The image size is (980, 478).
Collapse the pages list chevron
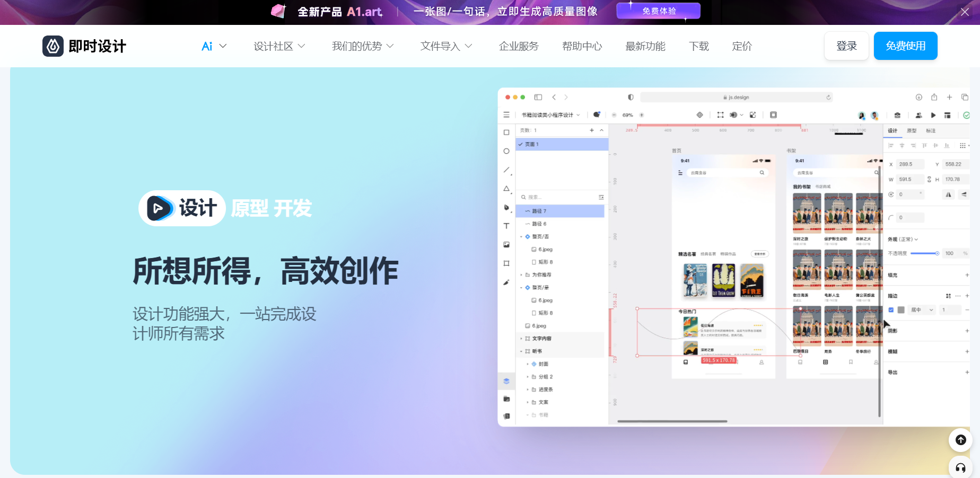click(x=601, y=130)
